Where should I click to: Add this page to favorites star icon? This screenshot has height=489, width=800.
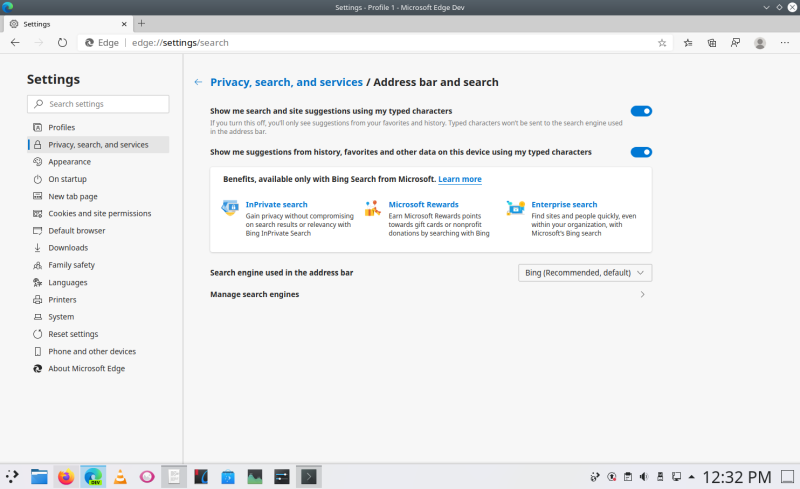click(x=662, y=43)
